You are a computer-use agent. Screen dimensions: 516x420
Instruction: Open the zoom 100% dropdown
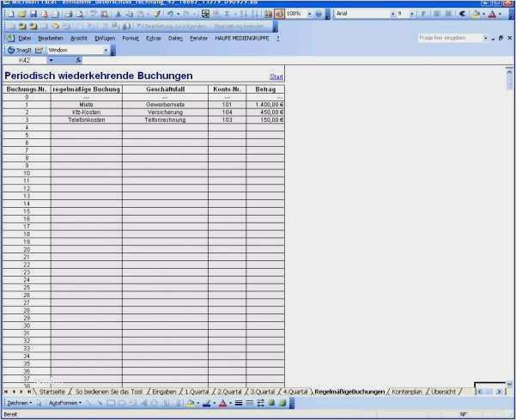(x=309, y=14)
